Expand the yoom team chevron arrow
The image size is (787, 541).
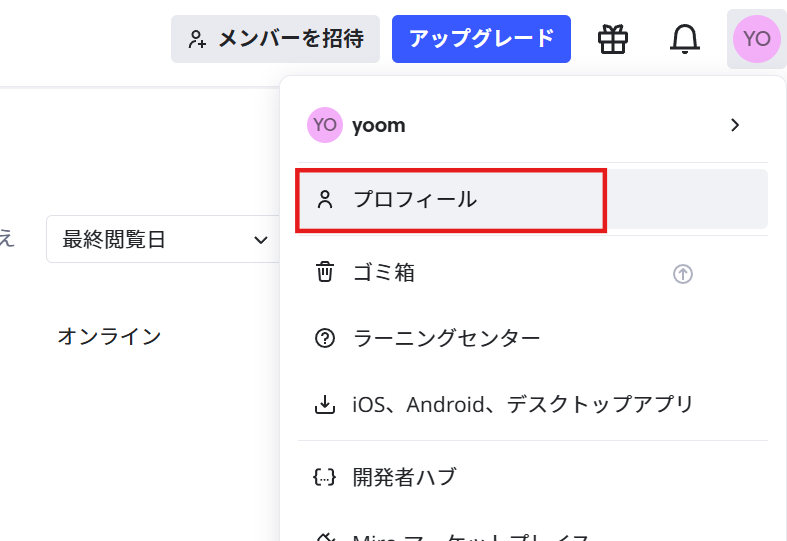click(735, 125)
